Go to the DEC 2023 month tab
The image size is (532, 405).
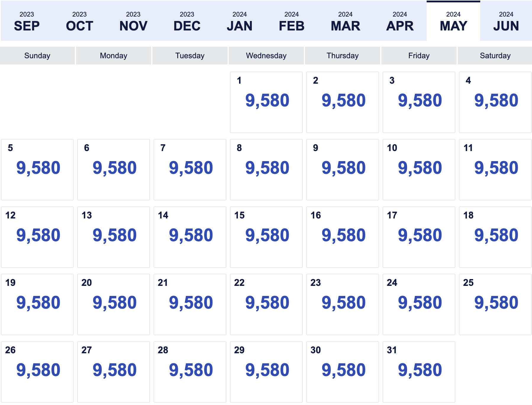pyautogui.click(x=187, y=21)
